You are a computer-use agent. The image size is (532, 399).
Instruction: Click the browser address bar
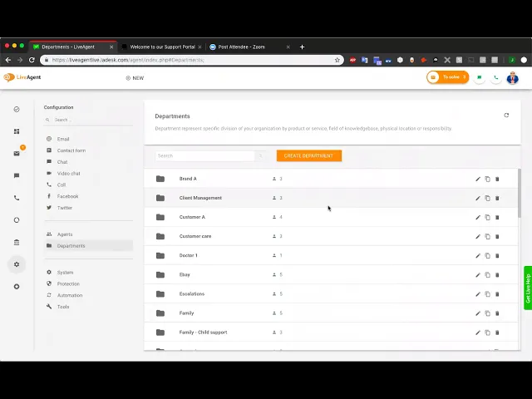(192, 60)
